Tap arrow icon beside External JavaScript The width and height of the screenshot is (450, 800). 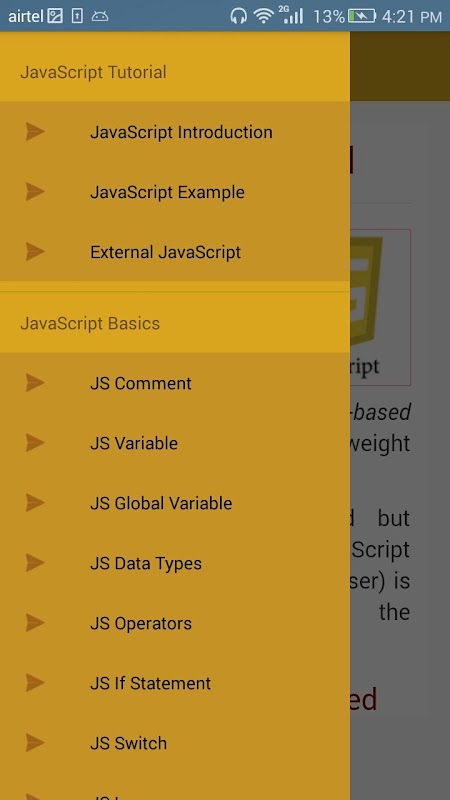tap(35, 252)
